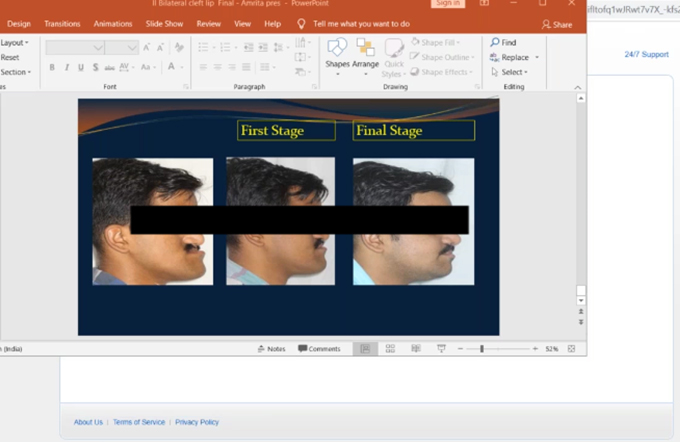This screenshot has width=680, height=442.
Task: Open Change Case dropdown
Action: tap(148, 67)
